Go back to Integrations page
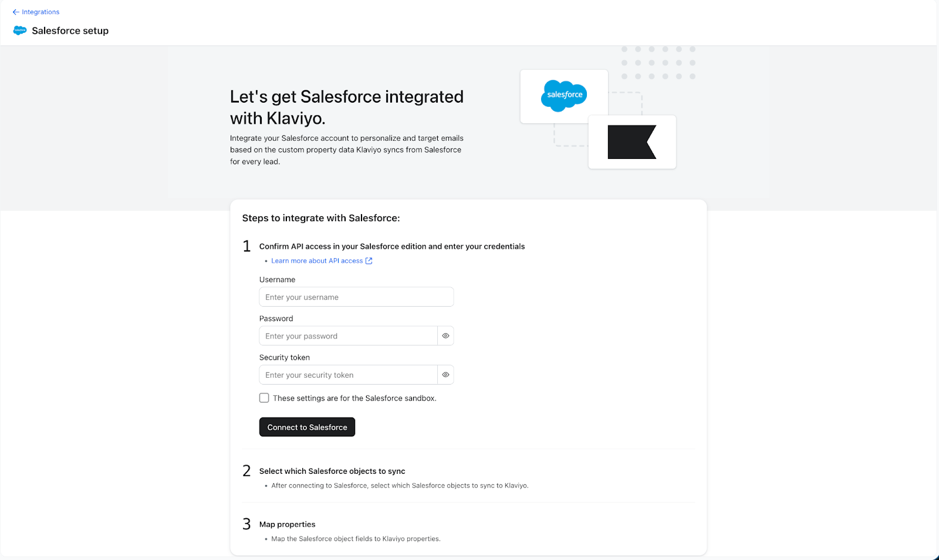Screen dimensions: 939x560 coord(40,12)
